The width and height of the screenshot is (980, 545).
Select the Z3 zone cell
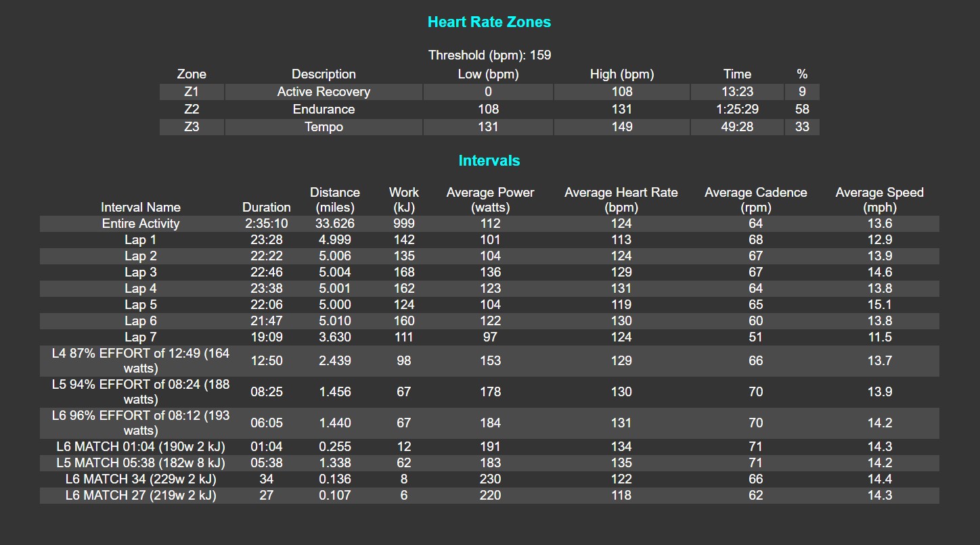192,127
